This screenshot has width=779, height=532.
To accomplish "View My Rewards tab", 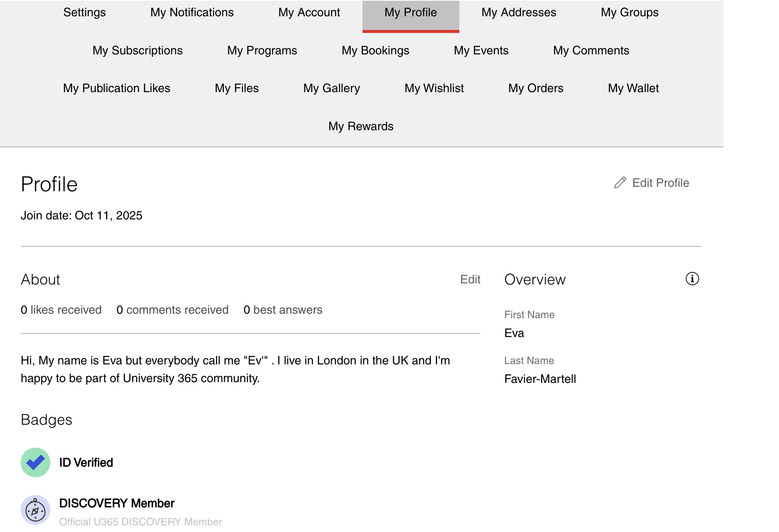I will point(361,126).
